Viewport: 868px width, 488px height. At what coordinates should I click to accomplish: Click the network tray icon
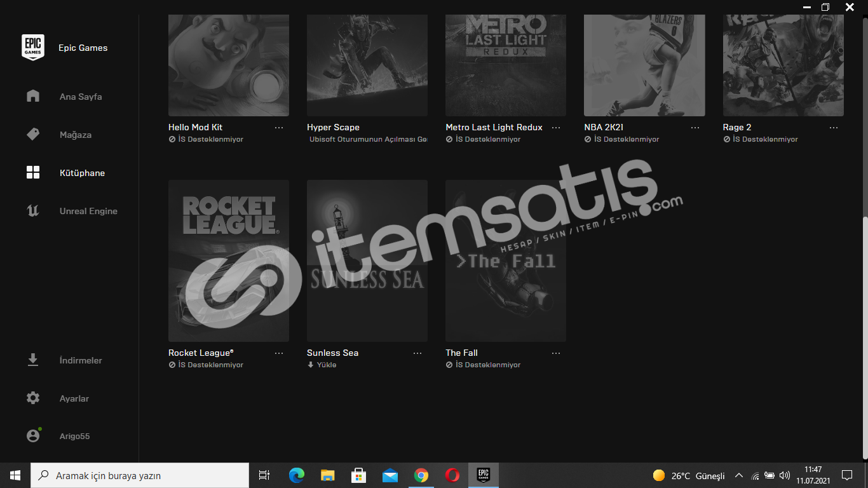point(755,476)
